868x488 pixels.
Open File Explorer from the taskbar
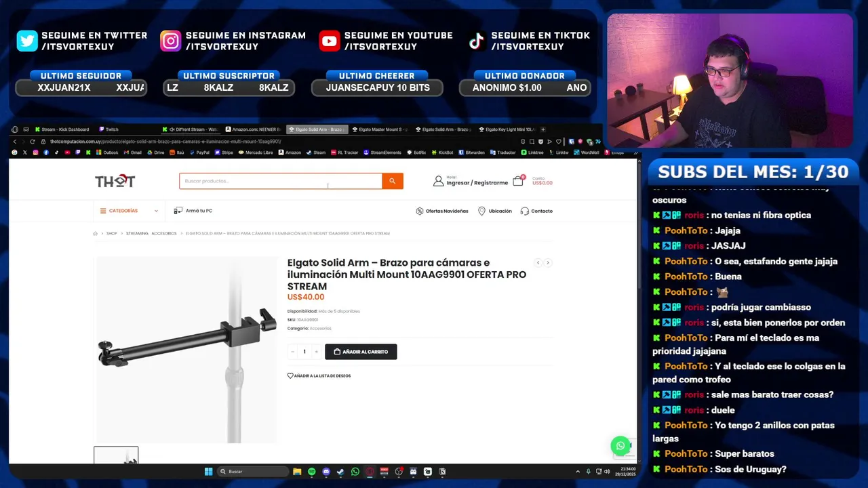(x=297, y=472)
